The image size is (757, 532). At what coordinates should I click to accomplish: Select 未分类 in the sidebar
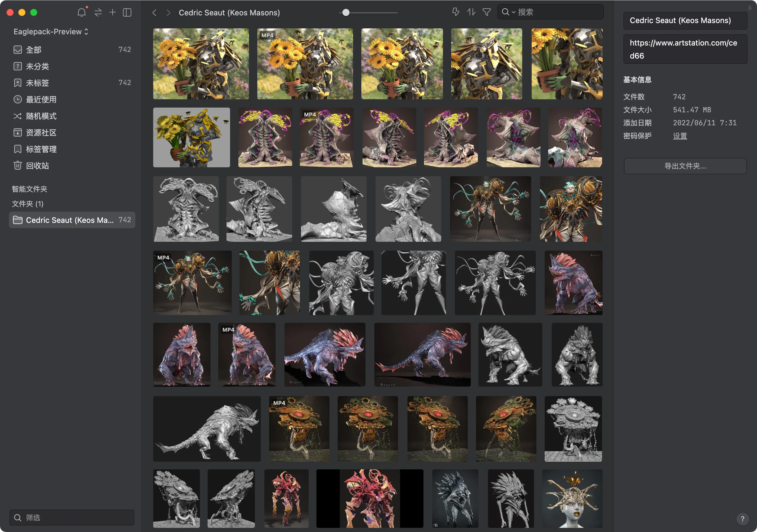click(x=72, y=66)
